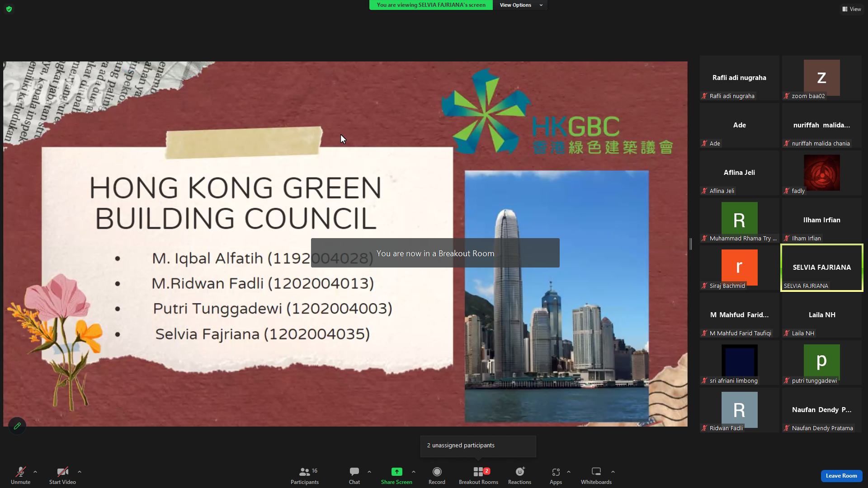Unmute the microphone
868x488 pixels.
pyautogui.click(x=20, y=475)
